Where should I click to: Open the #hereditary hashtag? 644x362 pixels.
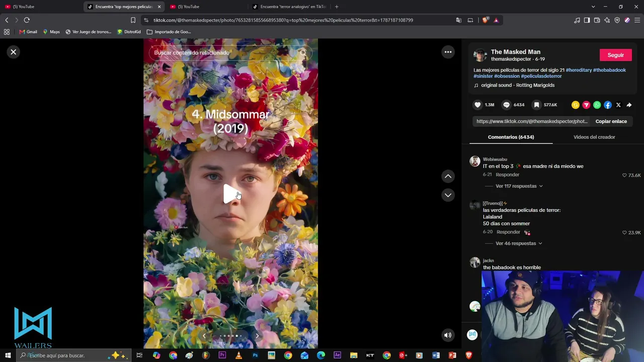(x=579, y=70)
